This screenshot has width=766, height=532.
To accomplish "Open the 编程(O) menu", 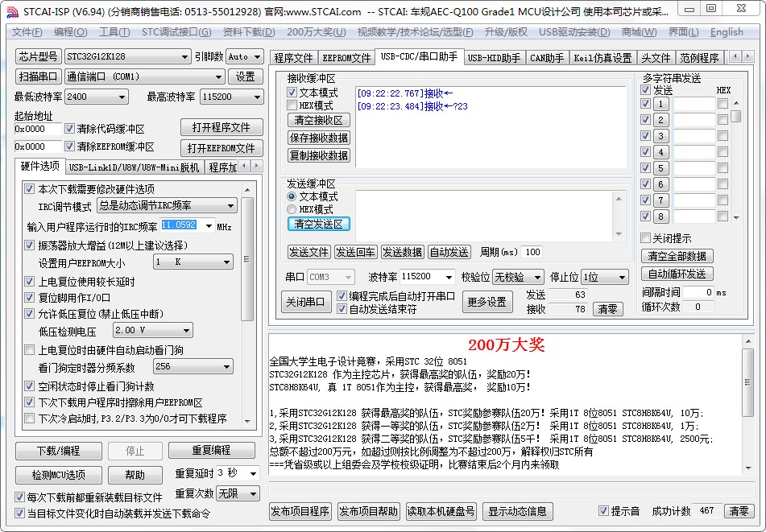I will pos(70,32).
